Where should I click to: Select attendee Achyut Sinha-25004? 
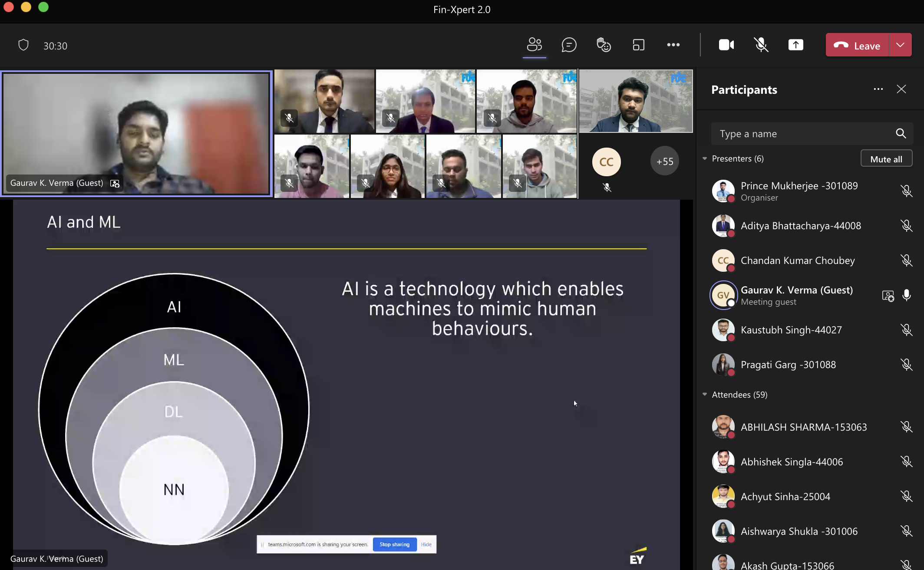click(810, 497)
